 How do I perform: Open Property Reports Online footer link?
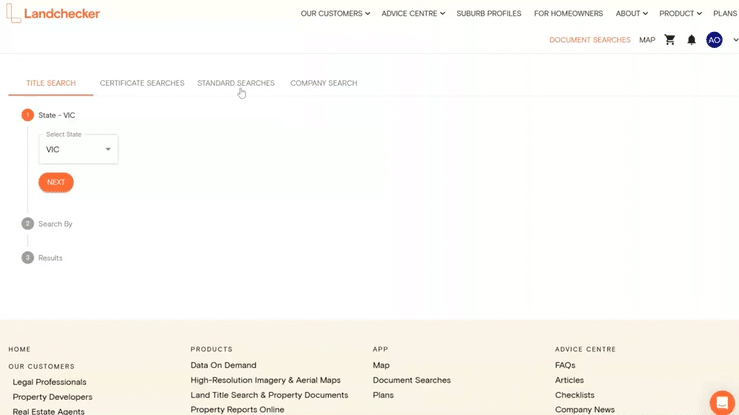(237, 409)
